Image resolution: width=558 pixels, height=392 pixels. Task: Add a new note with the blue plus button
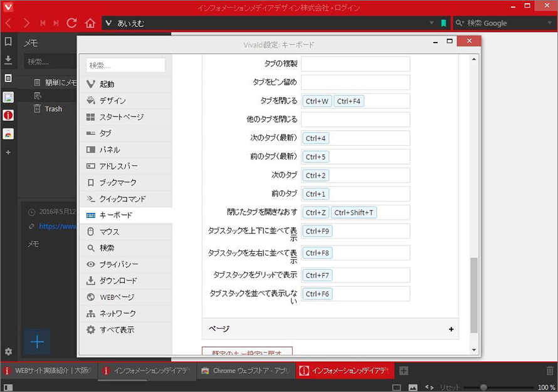[x=37, y=342]
